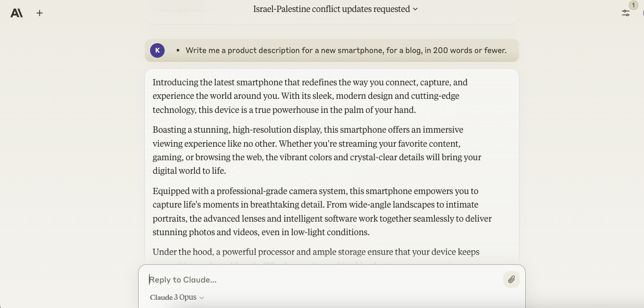Image resolution: width=644 pixels, height=308 pixels.
Task: Click the 'Under the hood' paragraph line
Action: [316, 252]
